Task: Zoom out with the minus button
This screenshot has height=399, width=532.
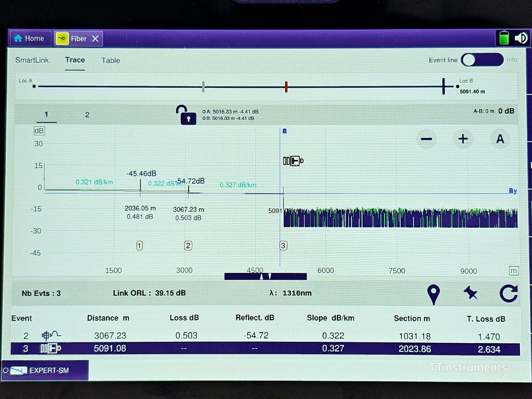Action: point(426,139)
